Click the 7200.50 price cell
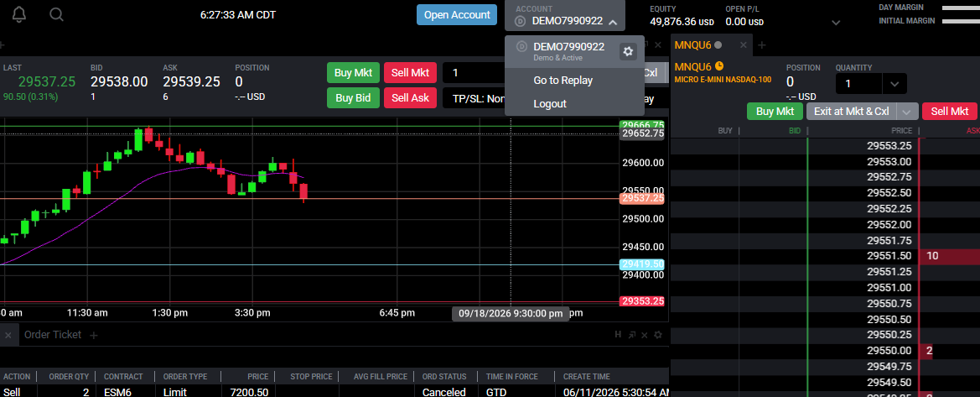This screenshot has width=980, height=397. coord(250,392)
